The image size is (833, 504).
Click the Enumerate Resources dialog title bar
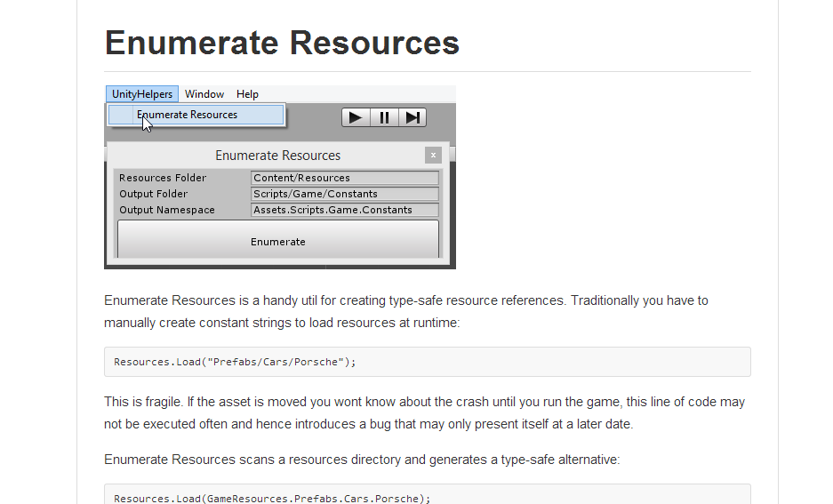277,156
